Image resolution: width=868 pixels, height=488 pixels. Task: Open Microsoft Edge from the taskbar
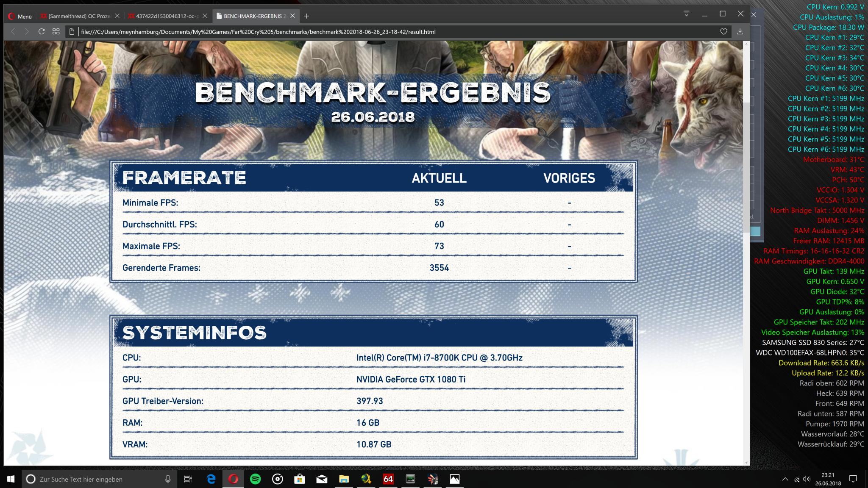[211, 479]
